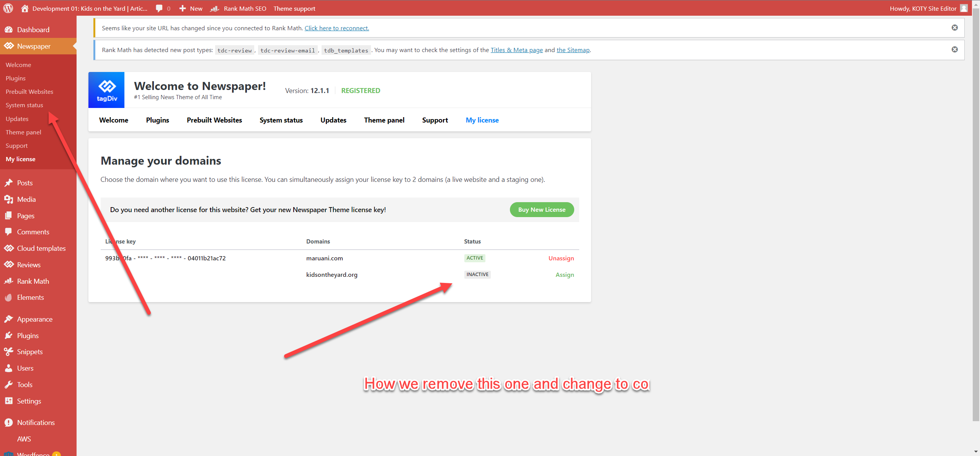Open the Titles & Meta page link

pyautogui.click(x=517, y=50)
